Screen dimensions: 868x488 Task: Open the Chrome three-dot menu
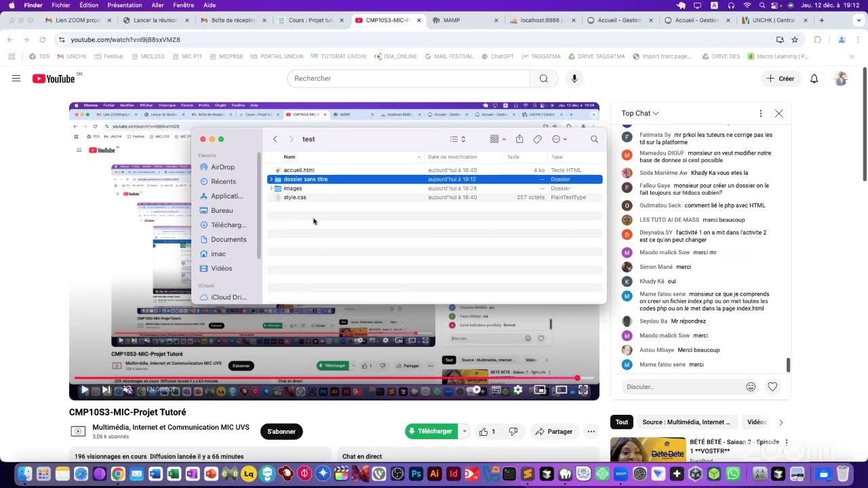[x=856, y=40]
